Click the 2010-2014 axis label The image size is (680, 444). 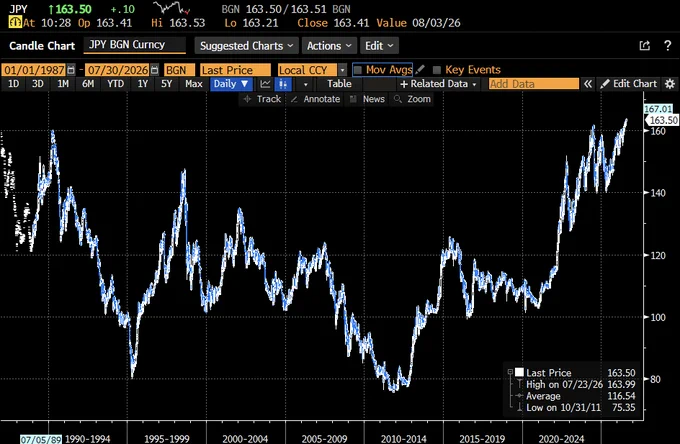404,439
